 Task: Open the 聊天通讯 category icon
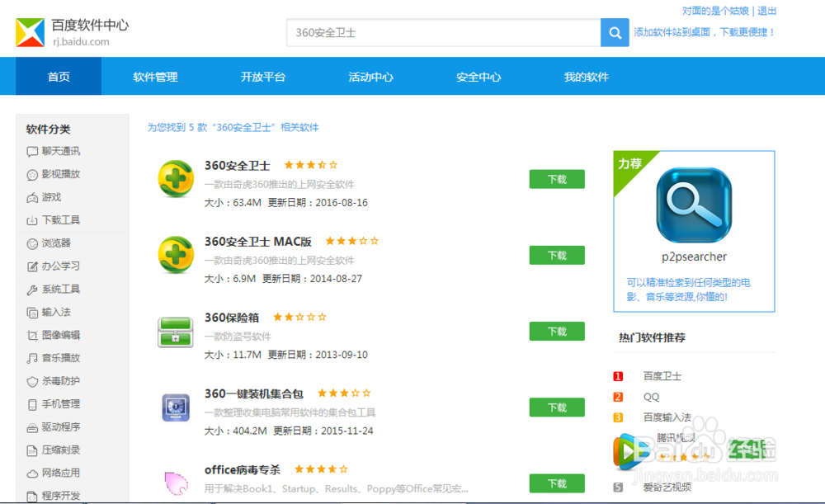pyautogui.click(x=32, y=152)
